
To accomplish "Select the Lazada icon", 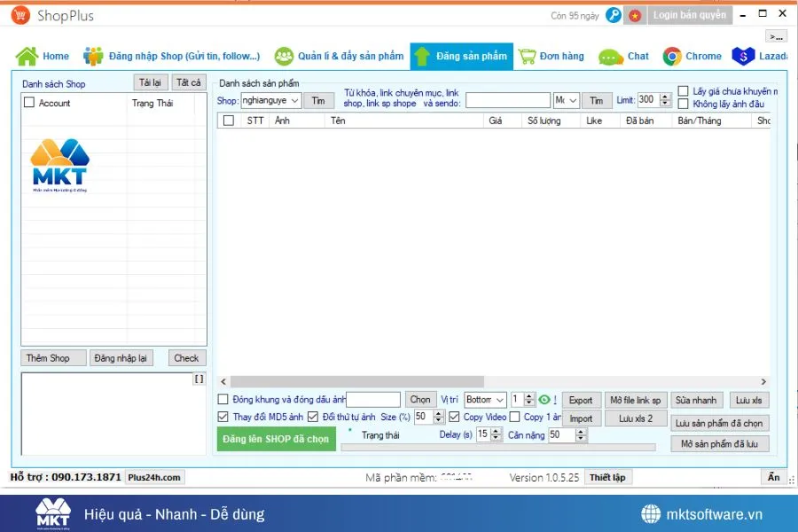I will [x=743, y=55].
